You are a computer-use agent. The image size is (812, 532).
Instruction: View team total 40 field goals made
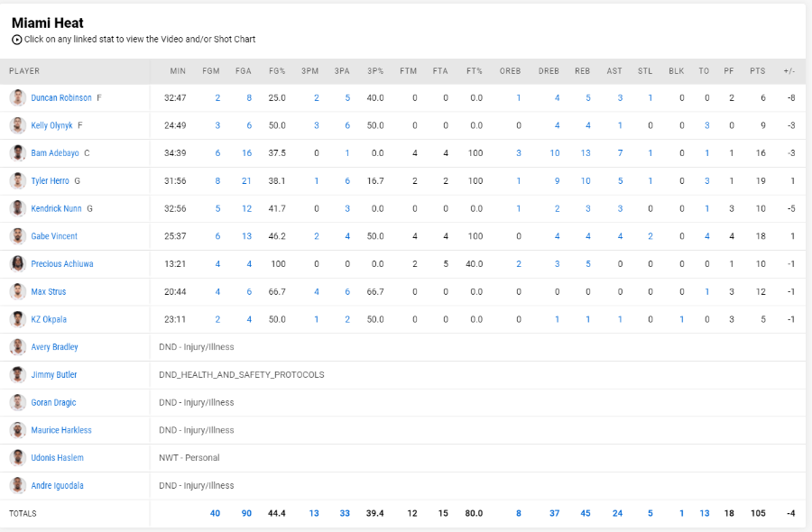click(215, 513)
